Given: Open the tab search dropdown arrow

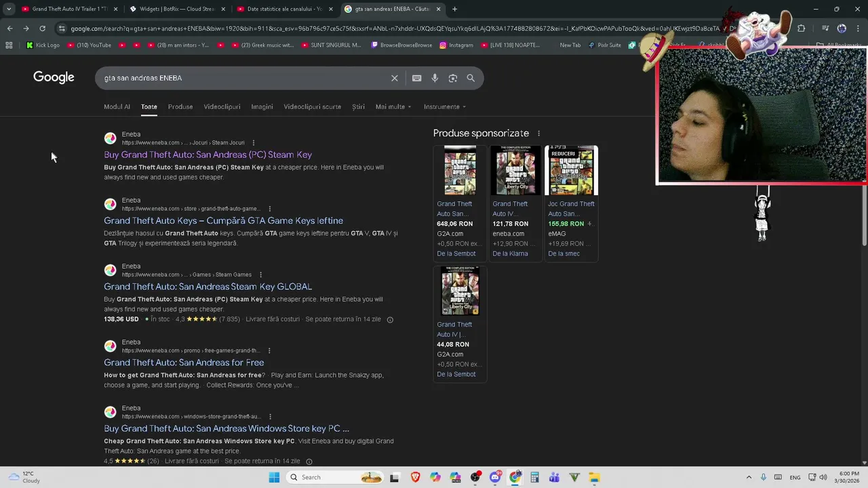Looking at the screenshot, I should pos(9,9).
